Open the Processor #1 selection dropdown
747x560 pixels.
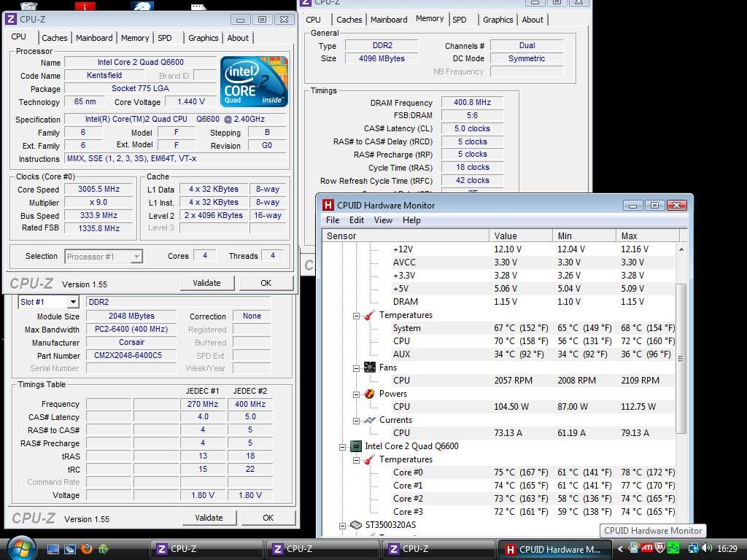click(136, 257)
